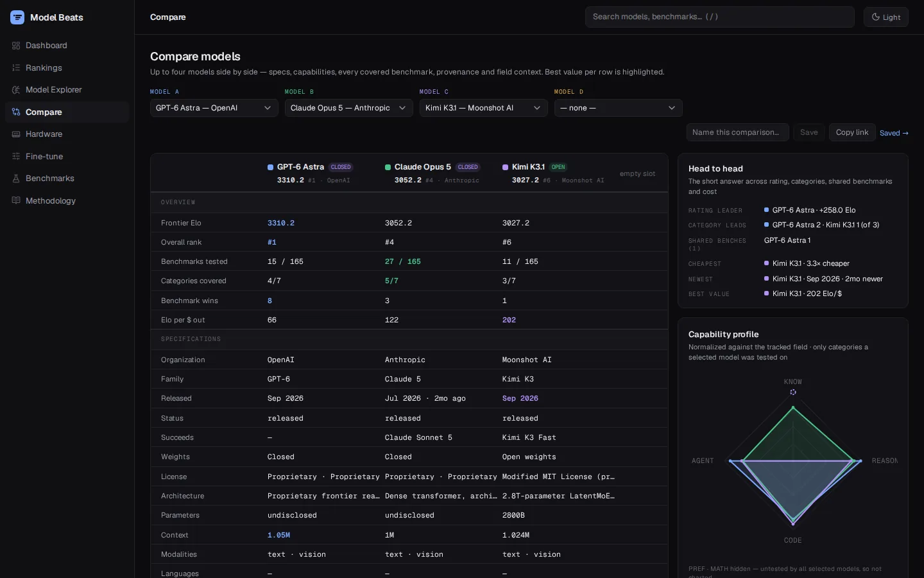
Task: Click Frontier Elo value 3310.2
Action: [281, 223]
